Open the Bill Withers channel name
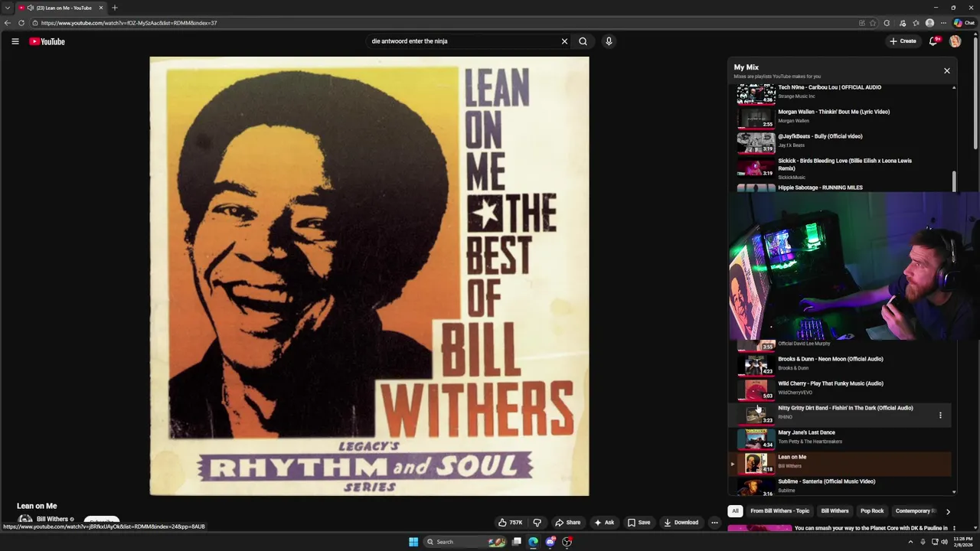 52,520
